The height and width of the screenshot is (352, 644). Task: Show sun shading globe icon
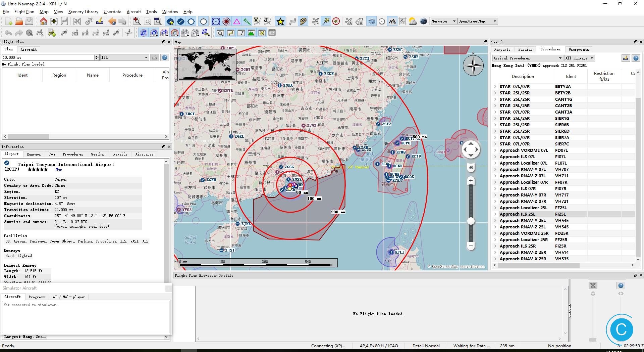point(424,21)
